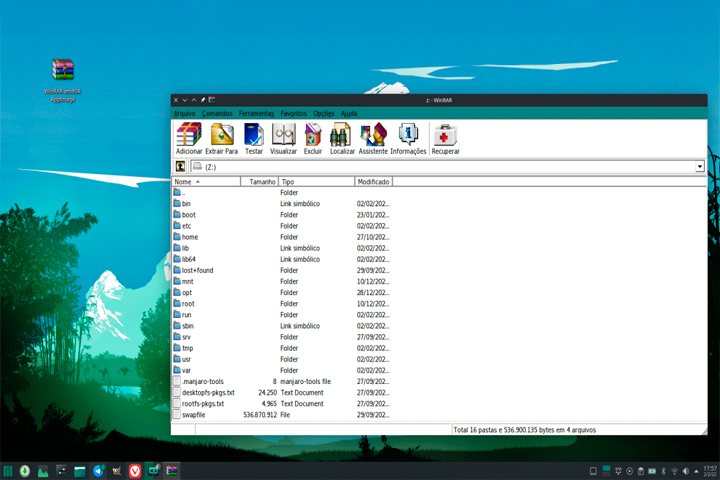Select the WinRAR AppImage desktop icon
720x480 pixels.
pos(63,80)
